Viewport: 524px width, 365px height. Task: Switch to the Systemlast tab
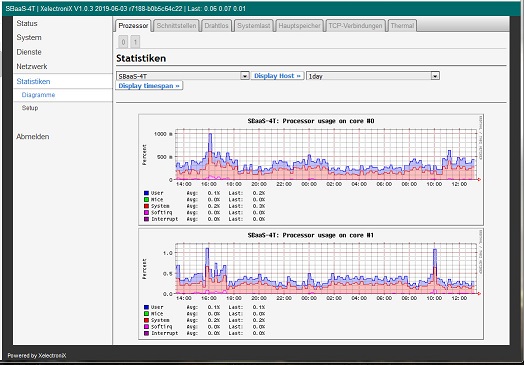tap(254, 26)
